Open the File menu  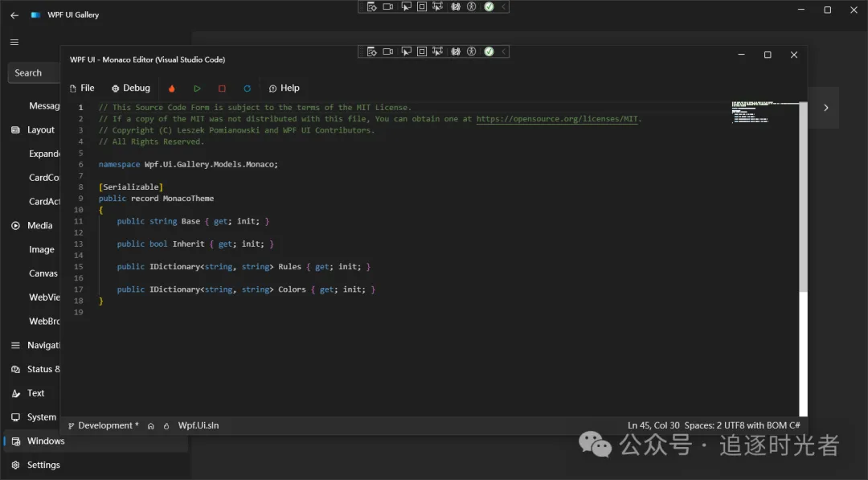(82, 88)
